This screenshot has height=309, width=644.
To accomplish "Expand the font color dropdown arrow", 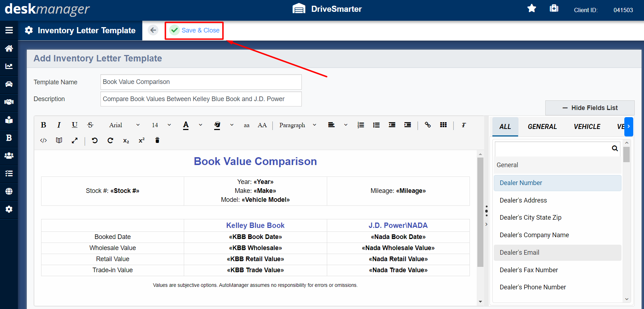I will pyautogui.click(x=201, y=125).
